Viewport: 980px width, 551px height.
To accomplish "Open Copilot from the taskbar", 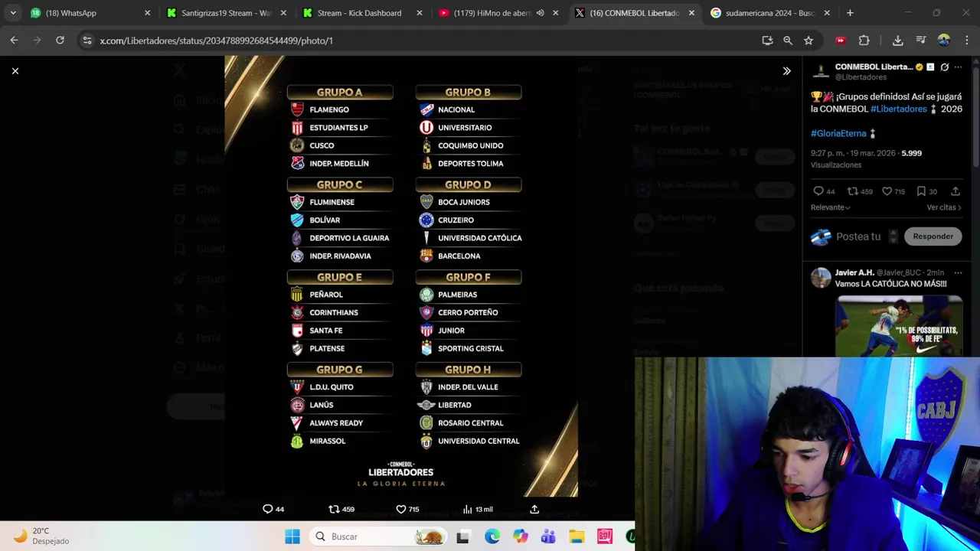I will click(520, 536).
